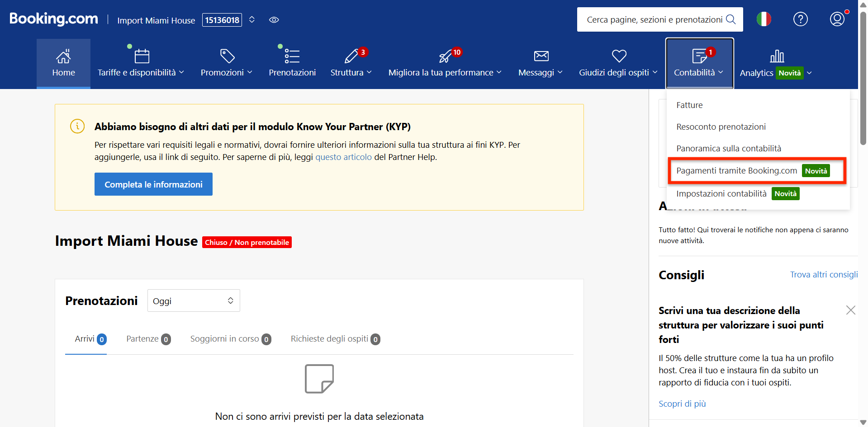
Task: Choose Fatture from the Contabilità menu
Action: tap(689, 105)
